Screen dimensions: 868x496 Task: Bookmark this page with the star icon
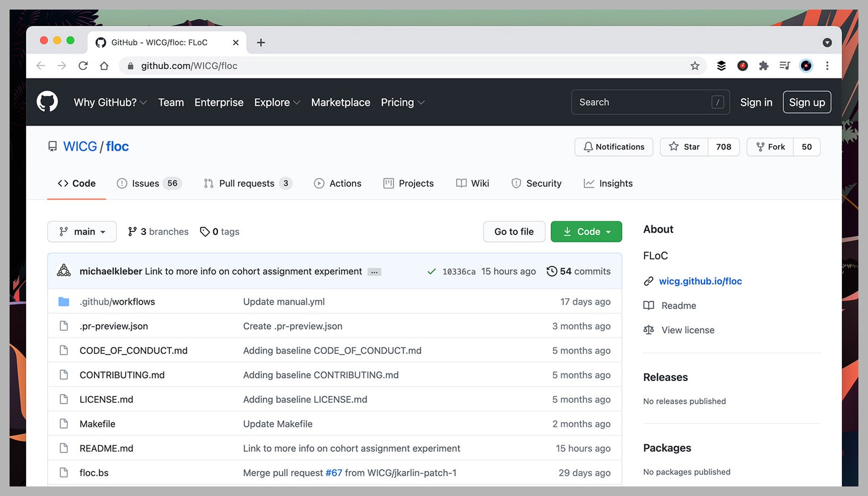tap(695, 66)
